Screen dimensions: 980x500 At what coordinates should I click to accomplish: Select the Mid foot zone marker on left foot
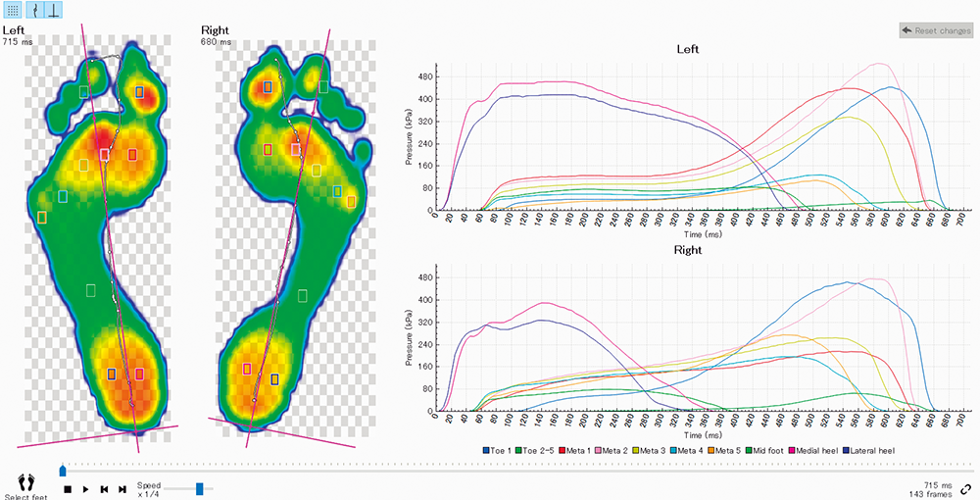click(x=91, y=290)
